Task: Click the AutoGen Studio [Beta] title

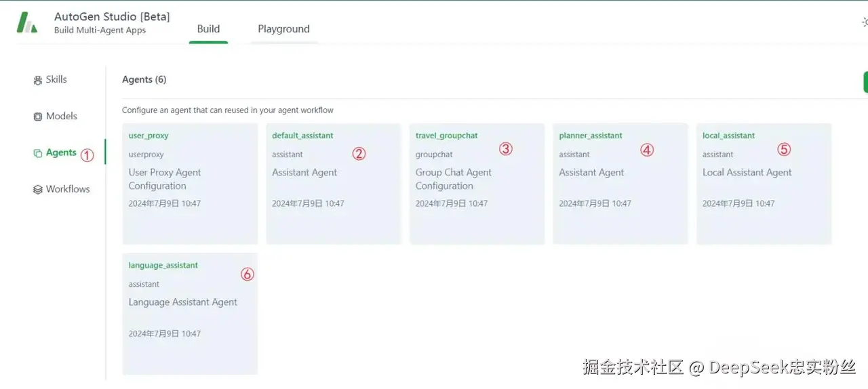Action: click(112, 16)
